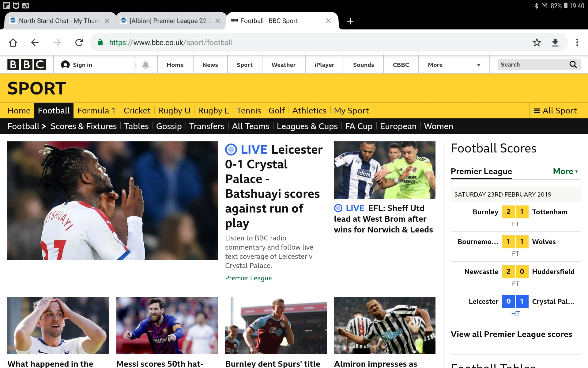The image size is (588, 368).
Task: Expand the green More scores dropdown
Action: (x=565, y=171)
